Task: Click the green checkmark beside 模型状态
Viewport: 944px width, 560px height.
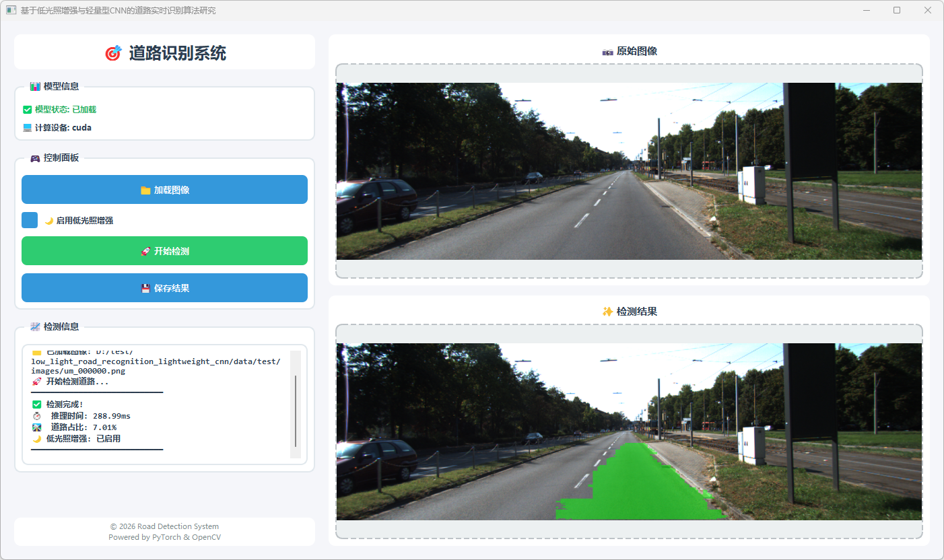Action: 27,110
